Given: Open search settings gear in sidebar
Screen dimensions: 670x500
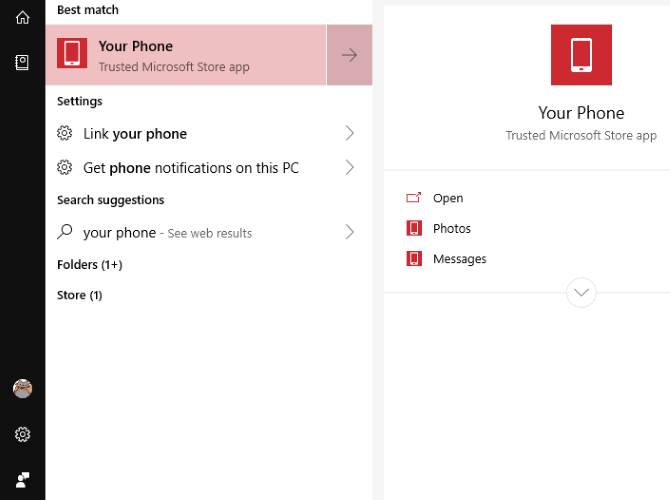Looking at the screenshot, I should (22, 434).
